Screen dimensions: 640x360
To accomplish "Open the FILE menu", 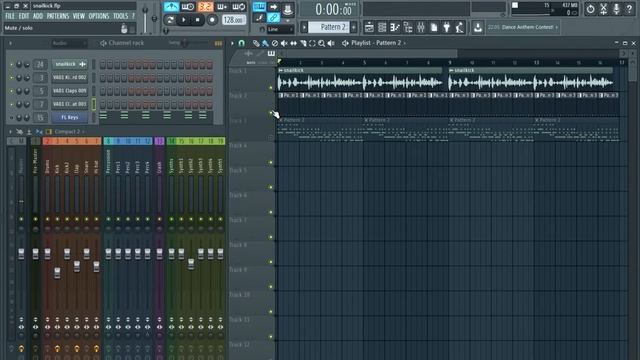I will coord(10,16).
